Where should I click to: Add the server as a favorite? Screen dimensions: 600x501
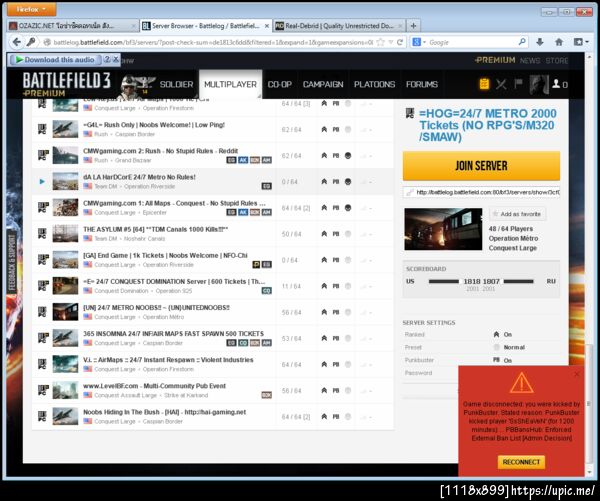[517, 214]
